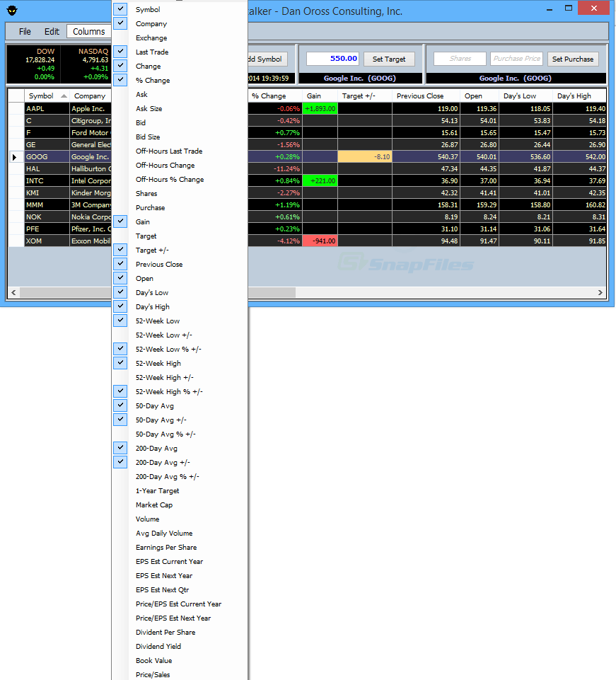616x680 pixels.
Task: Open the File menu
Action: [25, 31]
